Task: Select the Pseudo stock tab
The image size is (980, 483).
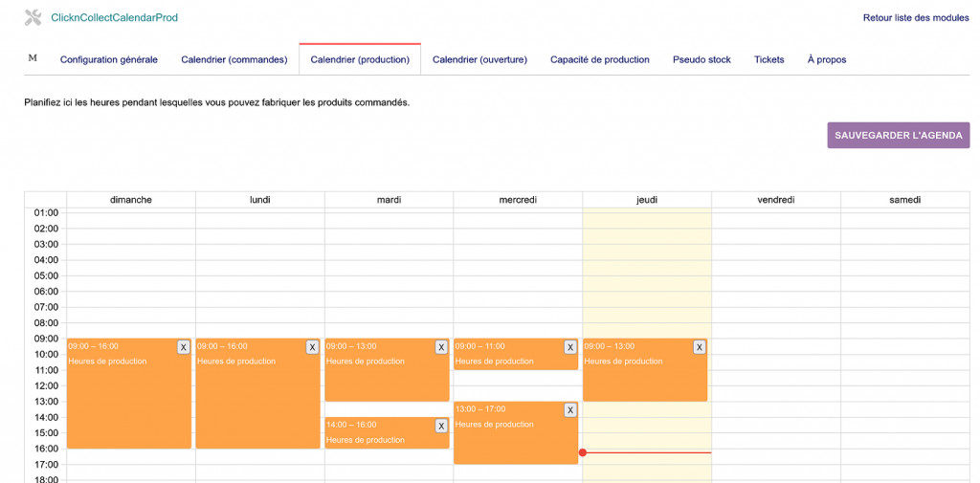Action: tap(702, 59)
